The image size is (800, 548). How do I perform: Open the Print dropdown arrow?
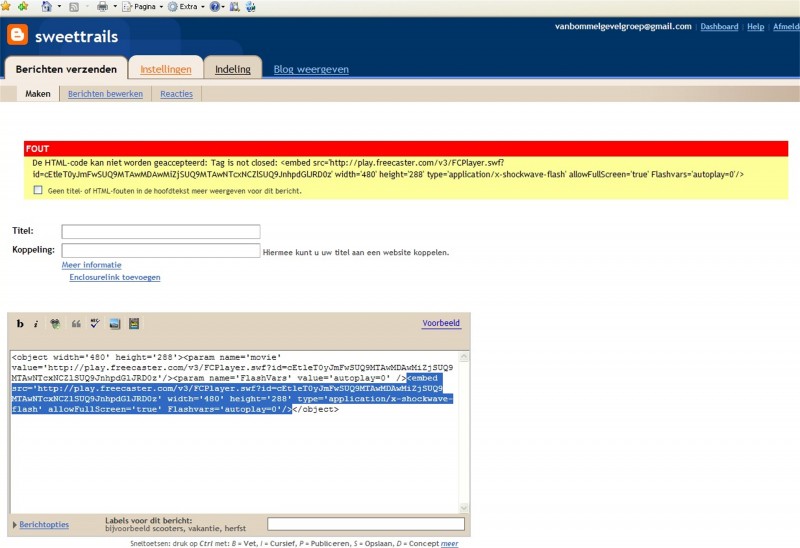(115, 7)
